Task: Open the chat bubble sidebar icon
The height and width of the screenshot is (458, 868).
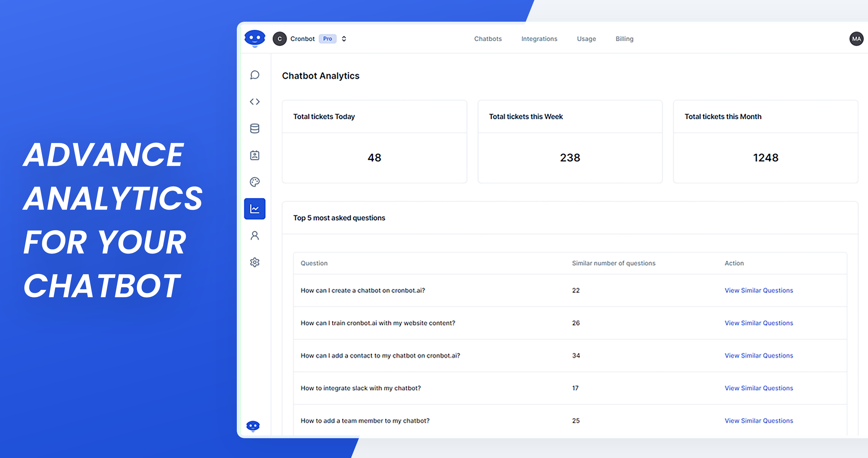Action: point(255,75)
